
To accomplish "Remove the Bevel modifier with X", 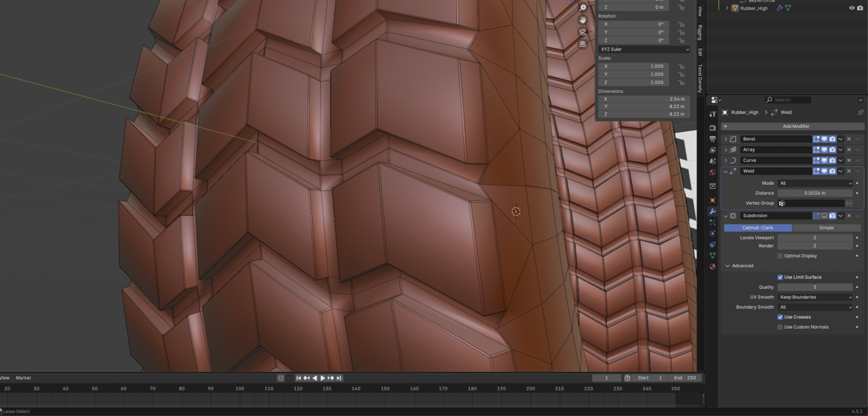I will pos(849,139).
